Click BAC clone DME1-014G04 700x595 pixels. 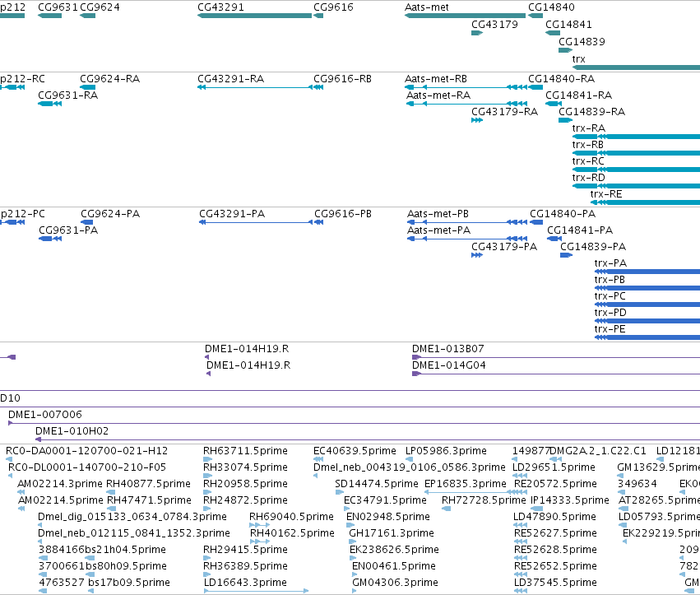(x=448, y=365)
